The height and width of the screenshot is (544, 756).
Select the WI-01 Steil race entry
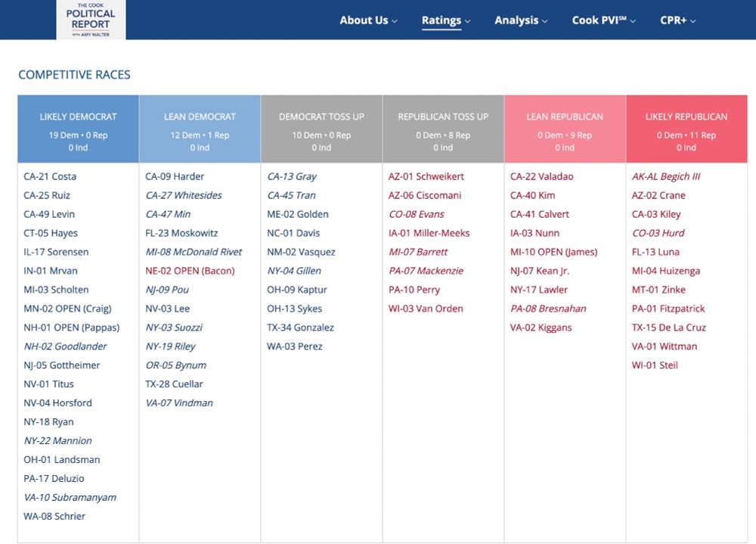[655, 365]
